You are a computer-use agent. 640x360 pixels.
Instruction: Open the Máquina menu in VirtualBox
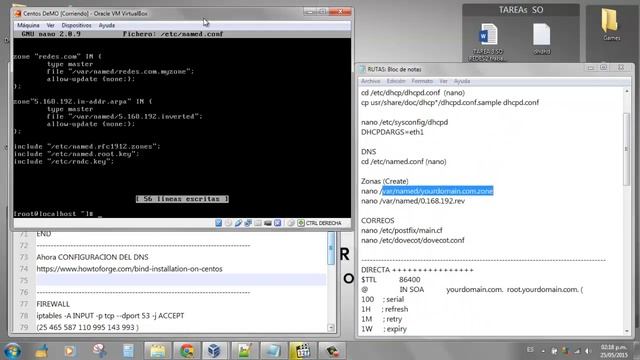[28, 25]
